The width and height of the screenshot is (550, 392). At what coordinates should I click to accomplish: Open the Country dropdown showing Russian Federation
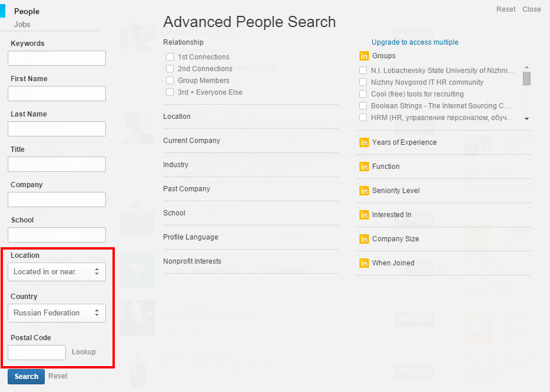(x=57, y=313)
